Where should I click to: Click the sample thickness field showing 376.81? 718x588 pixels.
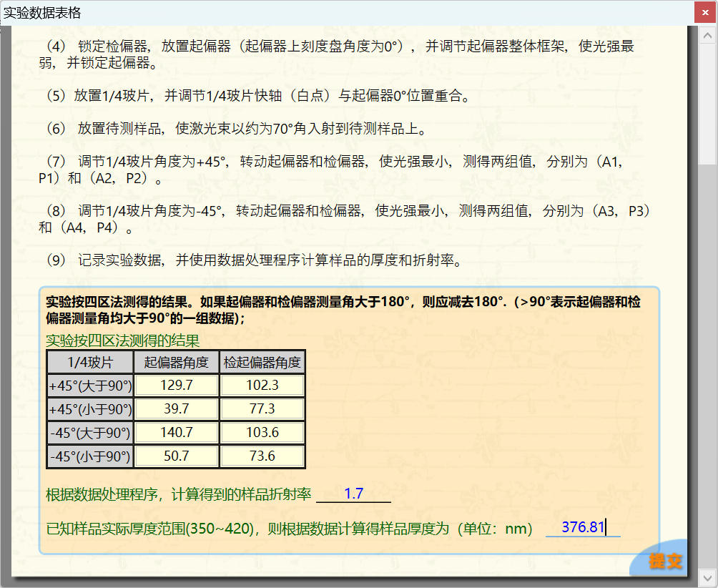pyautogui.click(x=582, y=528)
